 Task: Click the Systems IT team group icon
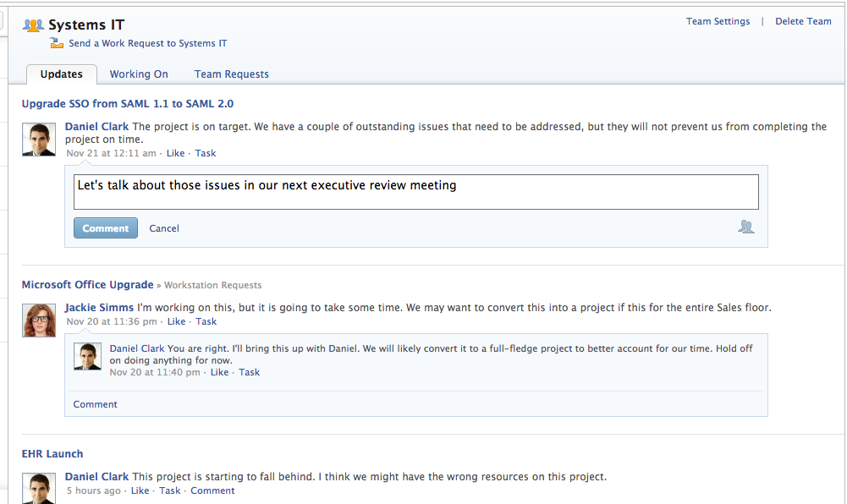click(x=34, y=25)
